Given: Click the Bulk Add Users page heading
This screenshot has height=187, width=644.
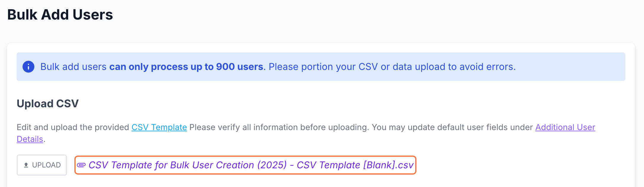Looking at the screenshot, I should tap(60, 15).
